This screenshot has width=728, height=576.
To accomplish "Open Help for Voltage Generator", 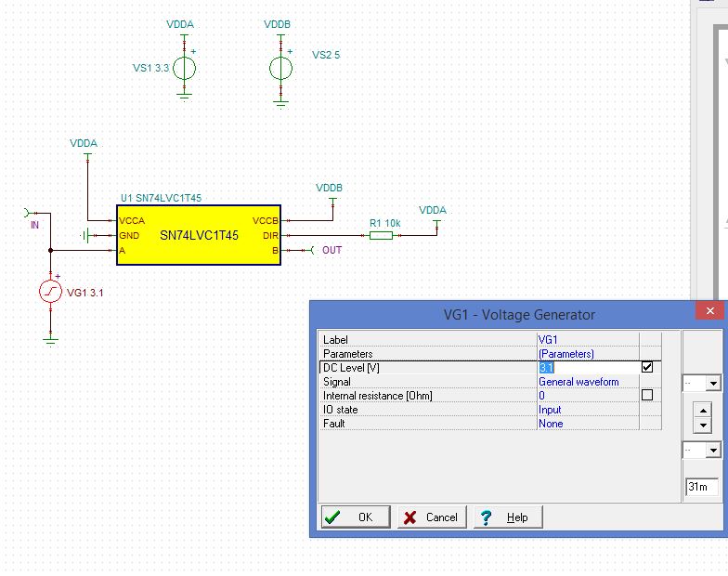I will point(508,517).
